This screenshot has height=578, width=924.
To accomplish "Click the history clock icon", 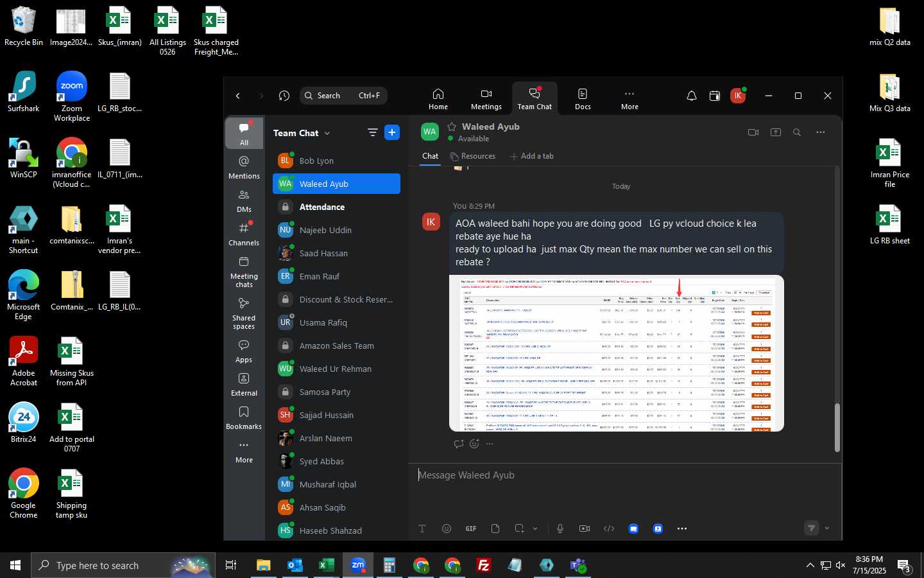I will [284, 96].
